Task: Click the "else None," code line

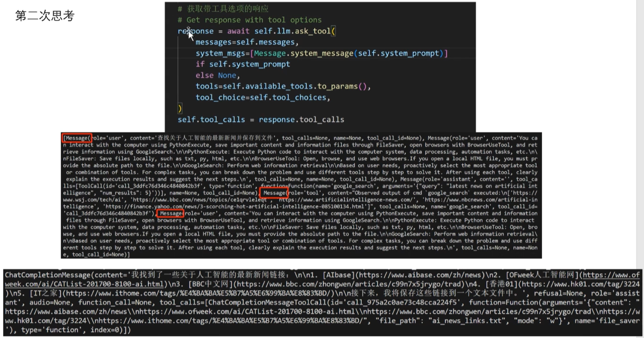Action: point(218,76)
